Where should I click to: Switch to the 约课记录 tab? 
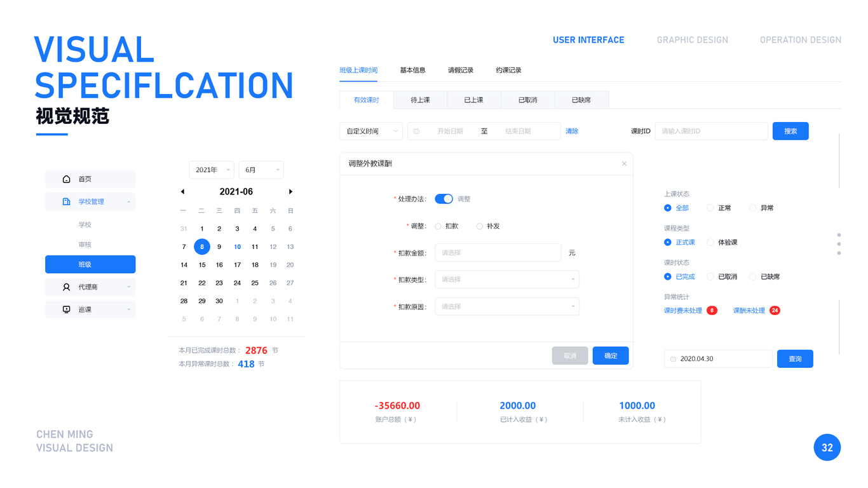point(508,70)
